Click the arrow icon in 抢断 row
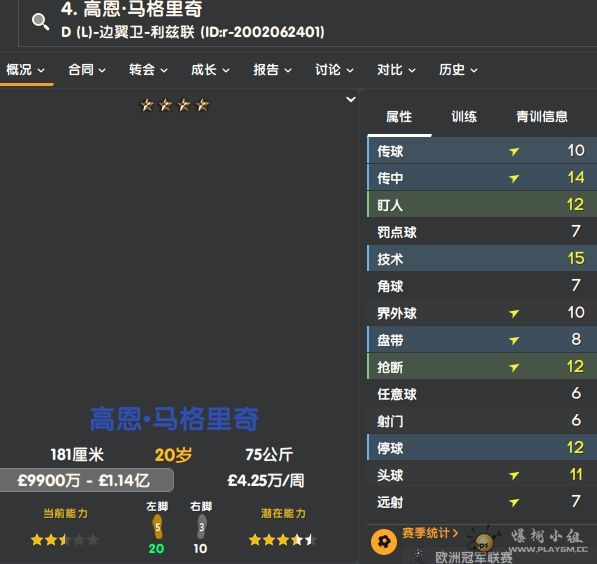This screenshot has width=597, height=564. [x=514, y=367]
